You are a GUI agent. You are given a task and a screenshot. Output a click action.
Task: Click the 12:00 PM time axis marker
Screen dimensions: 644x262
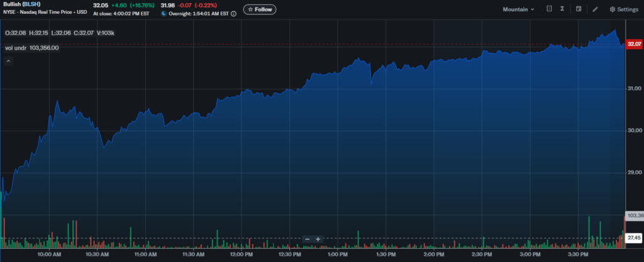coord(241,254)
